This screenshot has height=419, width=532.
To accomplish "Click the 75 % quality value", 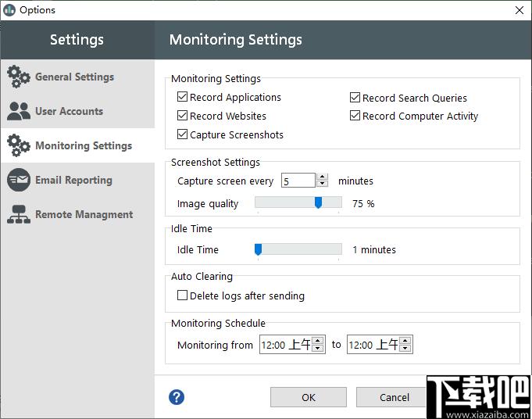I will point(363,204).
